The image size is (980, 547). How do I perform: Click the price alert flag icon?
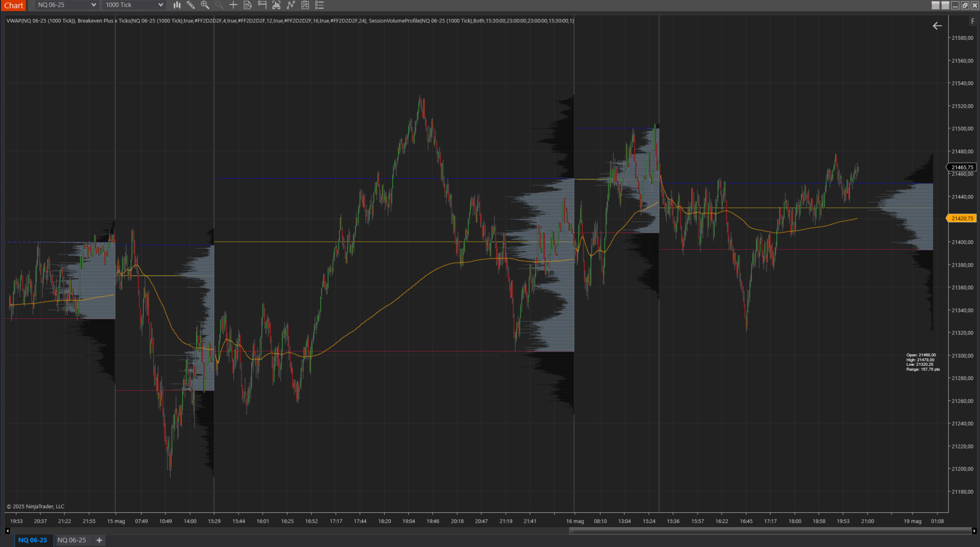click(x=262, y=5)
